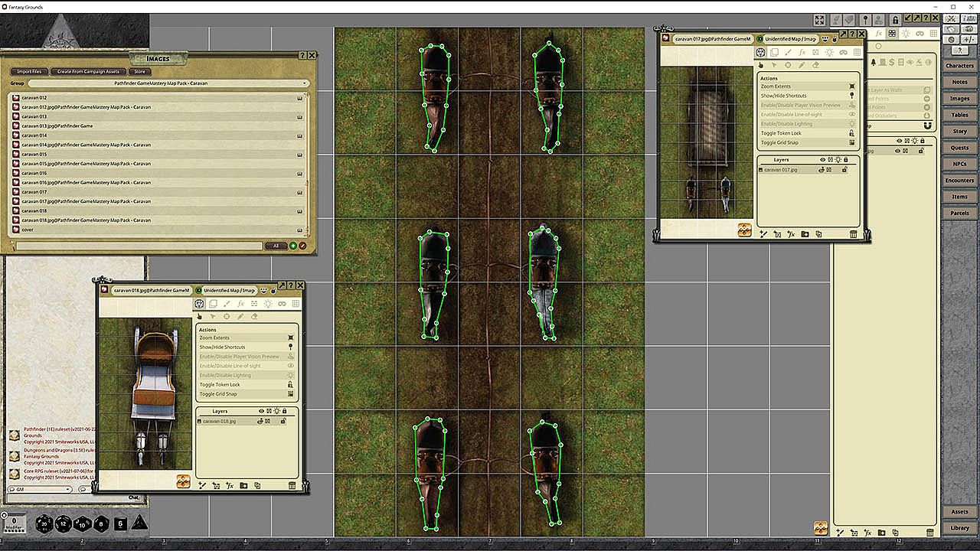
Task: Click orange map link icon in caravan 018
Action: tap(183, 481)
